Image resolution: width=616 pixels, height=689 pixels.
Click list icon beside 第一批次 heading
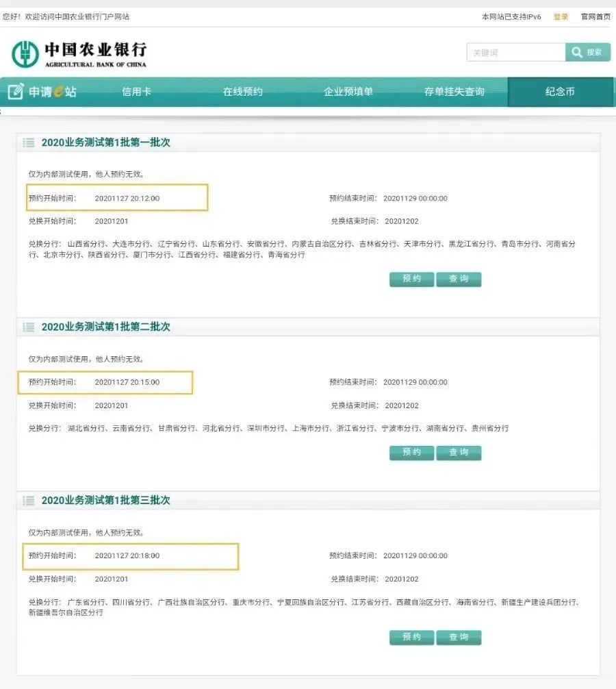pyautogui.click(x=29, y=142)
